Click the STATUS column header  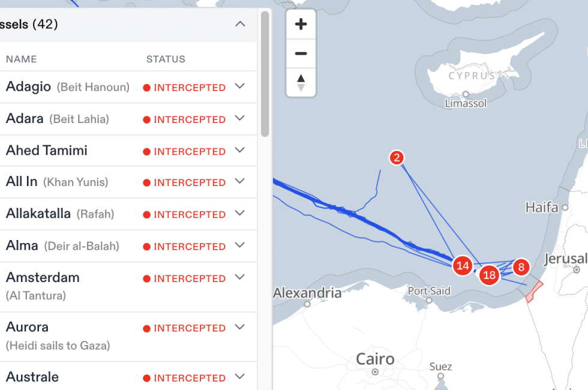(x=166, y=59)
